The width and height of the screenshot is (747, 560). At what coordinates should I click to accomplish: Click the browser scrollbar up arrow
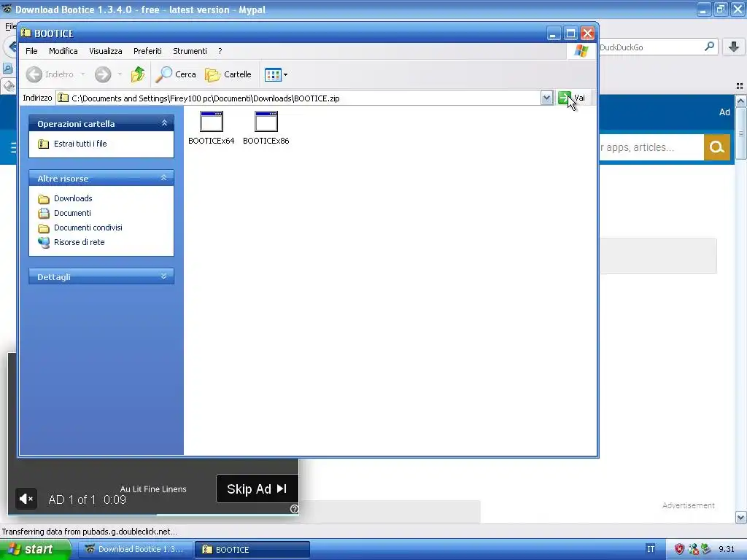[741, 101]
